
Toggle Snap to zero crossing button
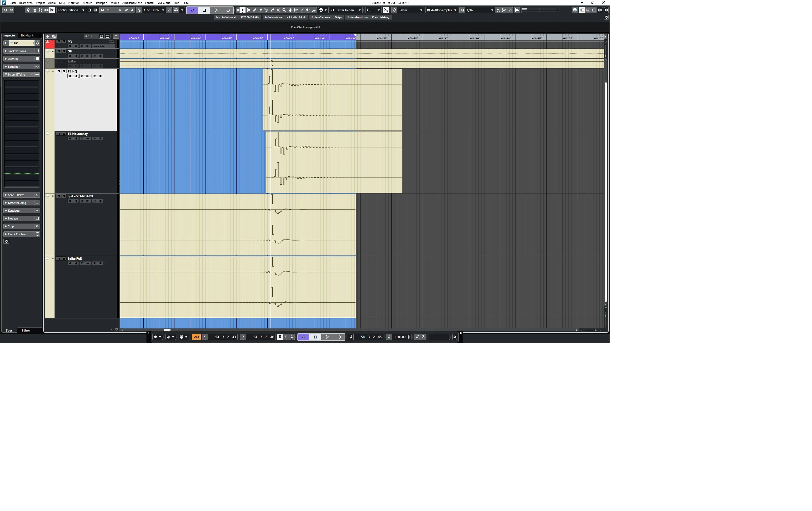[x=386, y=10]
